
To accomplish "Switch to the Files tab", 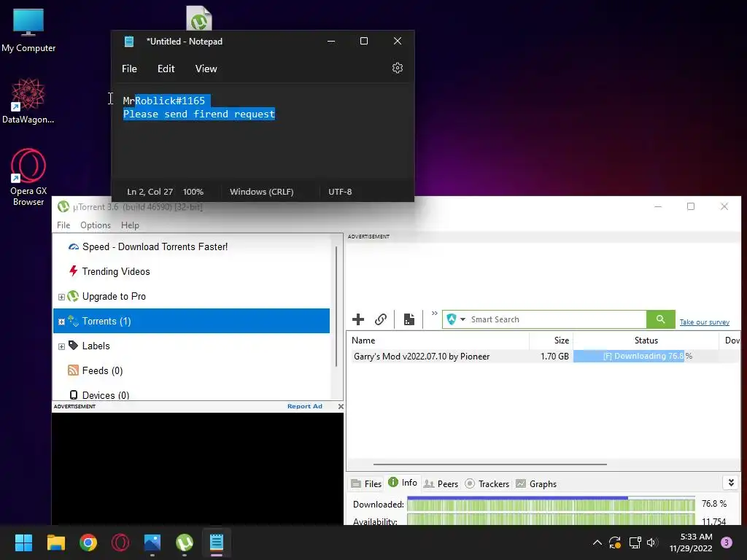I will coord(366,484).
